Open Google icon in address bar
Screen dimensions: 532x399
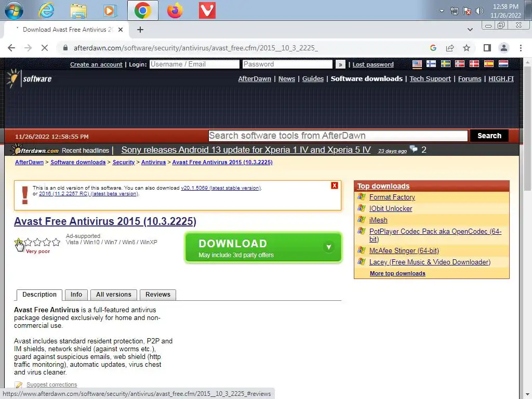point(433,48)
